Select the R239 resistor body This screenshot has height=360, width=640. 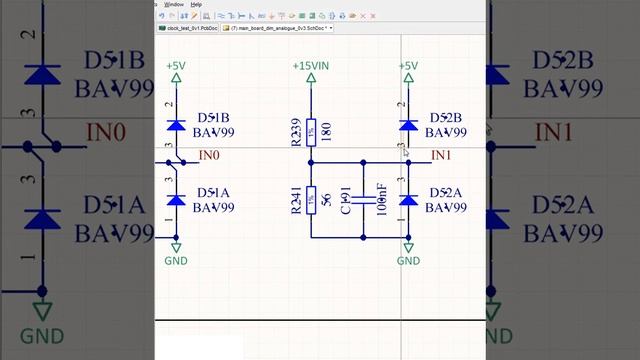pyautogui.click(x=311, y=132)
